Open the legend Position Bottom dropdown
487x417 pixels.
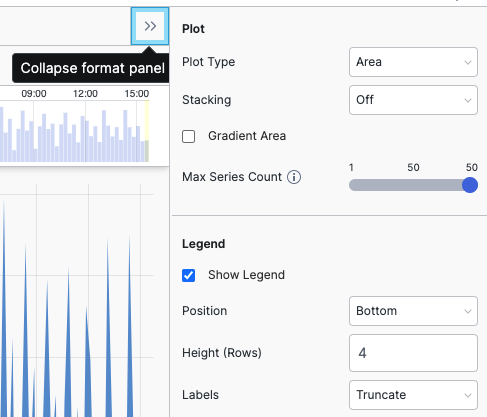pos(413,311)
